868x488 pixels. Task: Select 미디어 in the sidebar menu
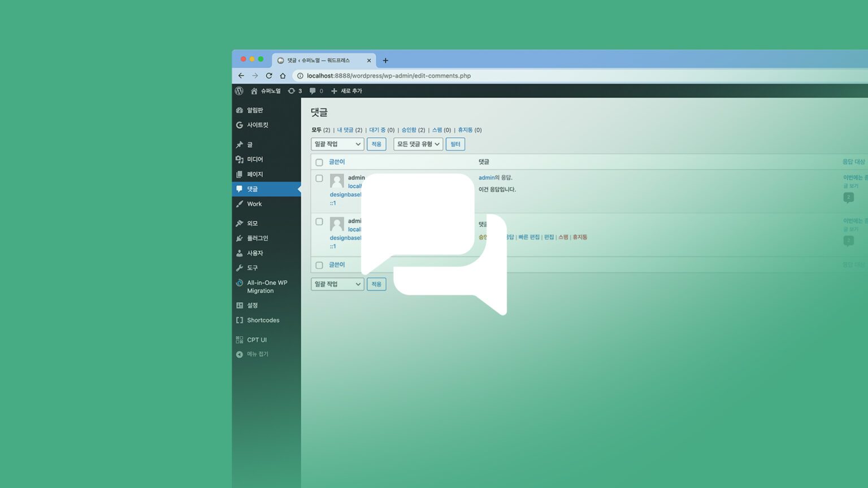coord(254,159)
